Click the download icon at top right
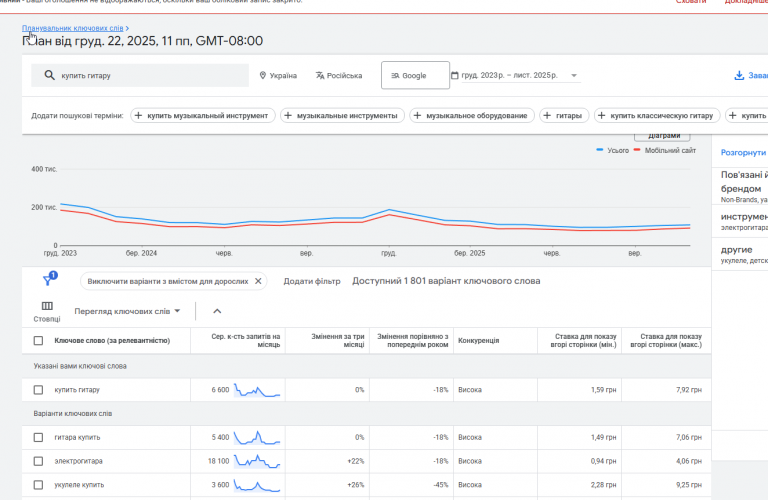This screenshot has width=768, height=500. click(739, 75)
